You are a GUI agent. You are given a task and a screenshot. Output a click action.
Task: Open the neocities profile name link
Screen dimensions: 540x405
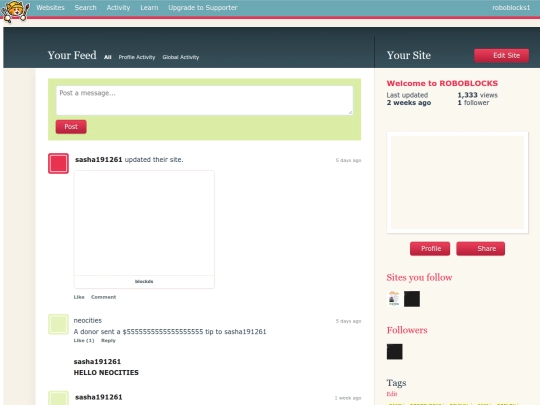(87, 320)
